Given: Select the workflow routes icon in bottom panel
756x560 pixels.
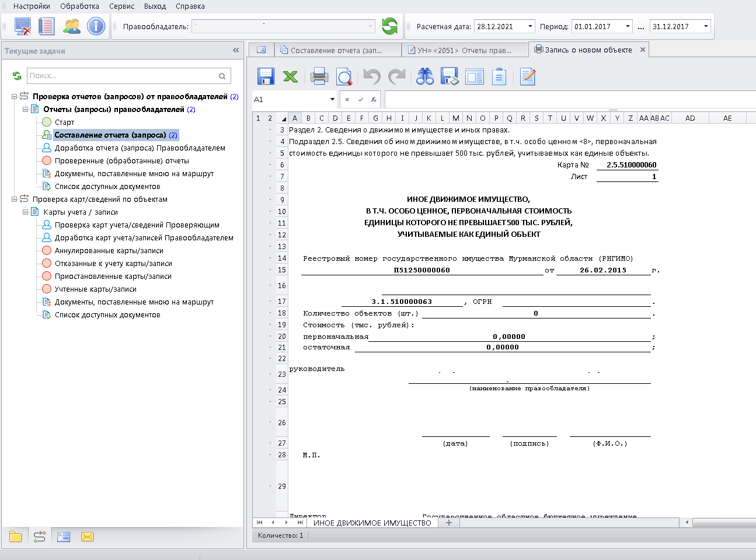Looking at the screenshot, I should [x=39, y=537].
